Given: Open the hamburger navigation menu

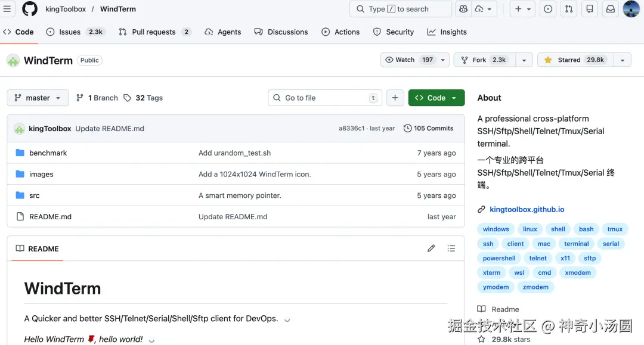Looking at the screenshot, I should pyautogui.click(x=8, y=9).
